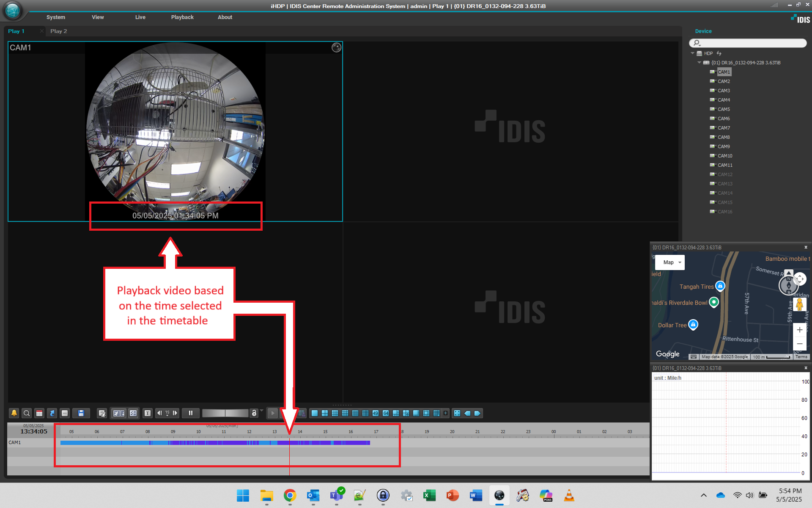Click the fisheye dewarp icon on CAM1
The height and width of the screenshot is (508, 812).
point(336,47)
